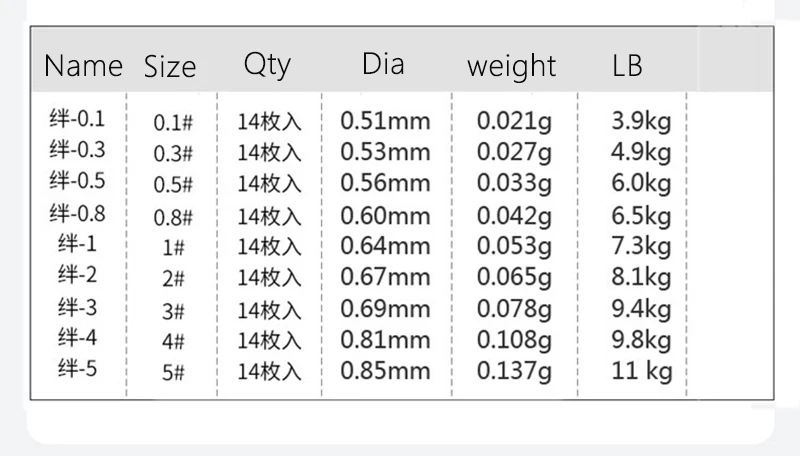
Task: Select the 绊-0.8 name cell
Action: [77, 213]
